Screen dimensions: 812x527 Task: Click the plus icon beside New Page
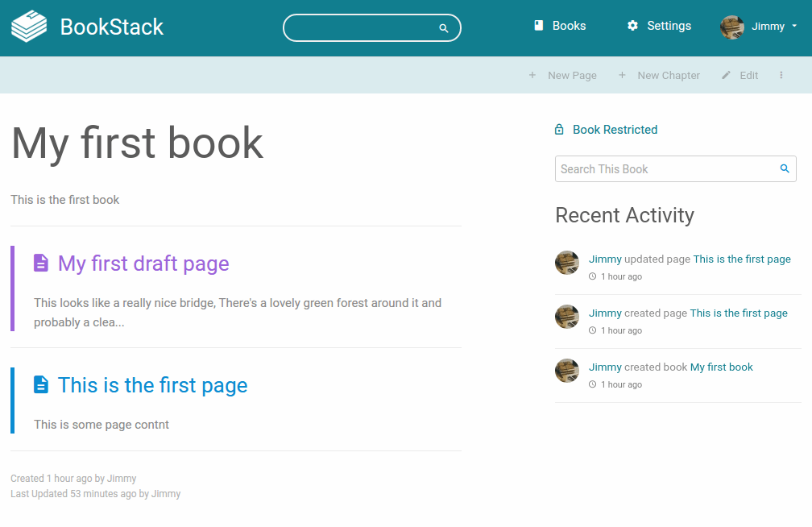point(532,75)
